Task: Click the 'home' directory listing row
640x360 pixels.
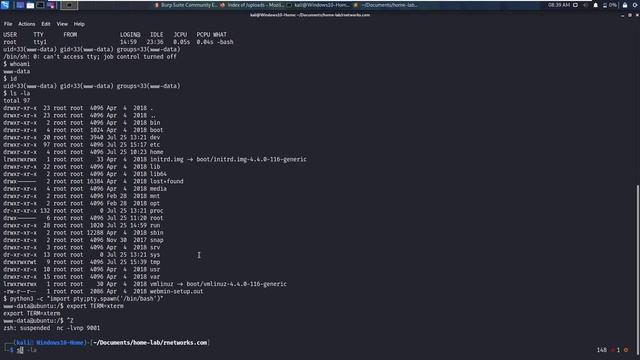Action: coord(83,152)
